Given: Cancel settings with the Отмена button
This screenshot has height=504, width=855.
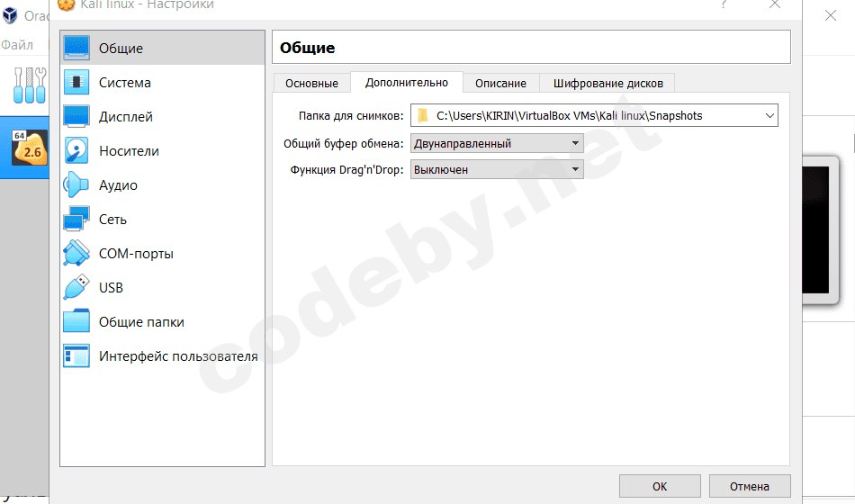Looking at the screenshot, I should tap(750, 486).
